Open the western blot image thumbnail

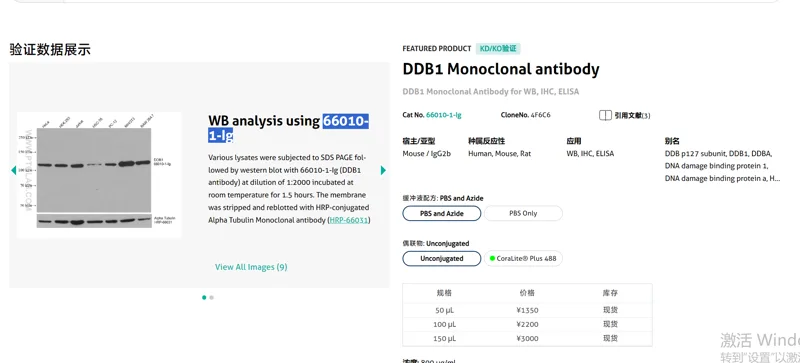(99, 175)
